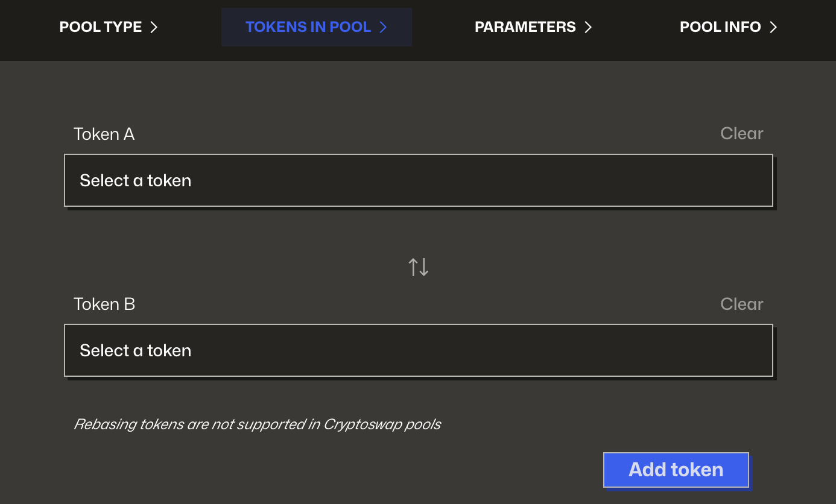
Task: Click the blue chevron beside Tokens in Pool
Action: (x=383, y=27)
